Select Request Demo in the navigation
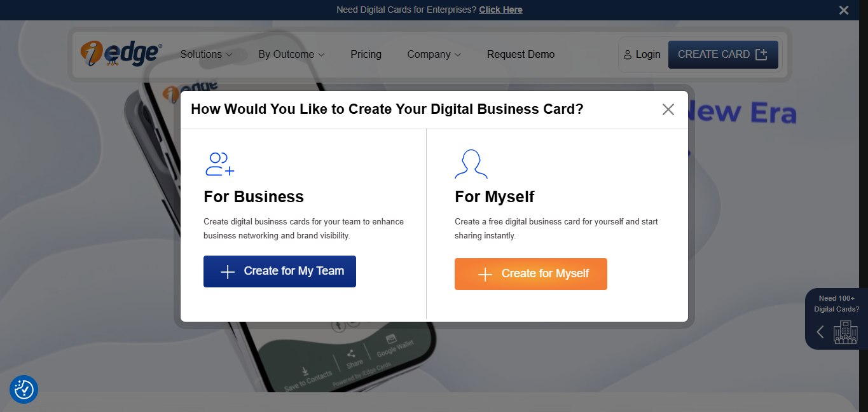The height and width of the screenshot is (412, 868). 520,54
